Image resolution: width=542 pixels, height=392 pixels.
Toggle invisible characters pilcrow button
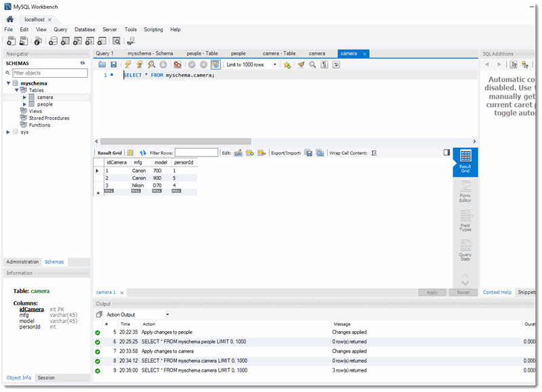point(325,64)
